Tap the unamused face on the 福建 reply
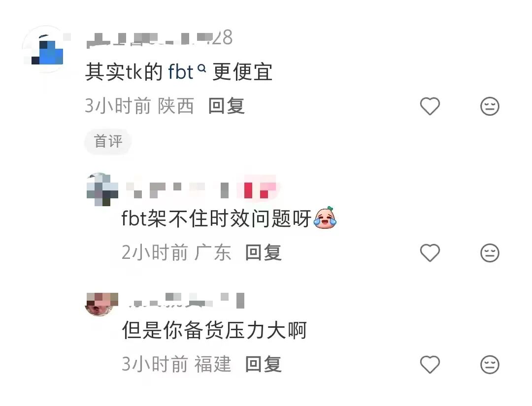 [490, 365]
